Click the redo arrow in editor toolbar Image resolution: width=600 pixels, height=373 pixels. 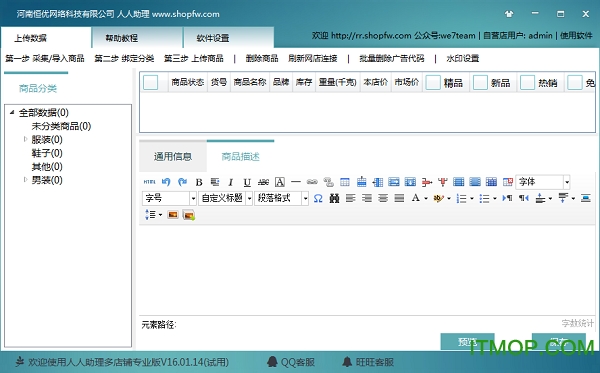click(x=183, y=182)
